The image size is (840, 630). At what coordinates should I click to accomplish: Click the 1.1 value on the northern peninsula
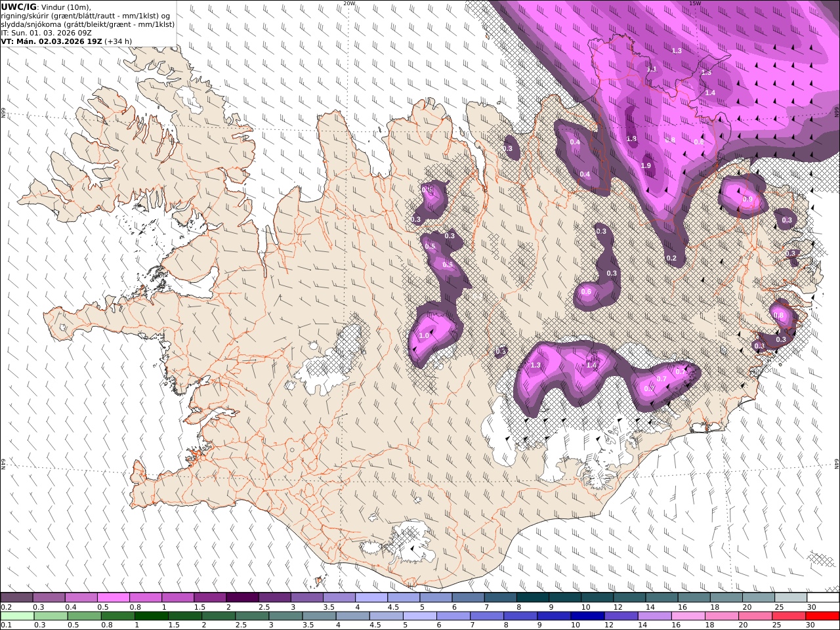pyautogui.click(x=651, y=69)
